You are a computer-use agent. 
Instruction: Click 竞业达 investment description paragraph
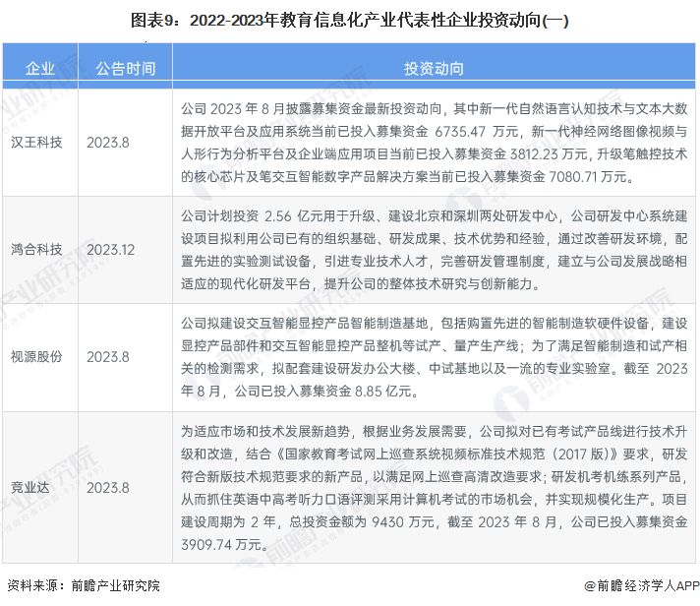coord(434,488)
